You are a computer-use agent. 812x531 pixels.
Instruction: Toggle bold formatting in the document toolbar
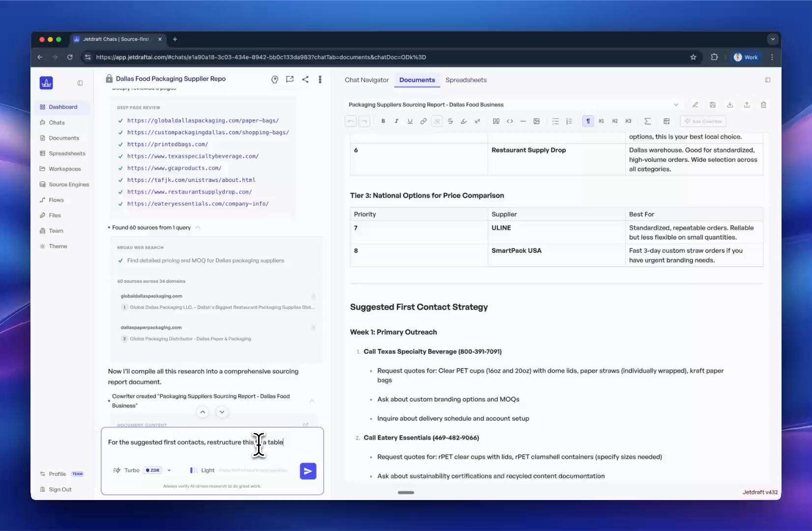point(383,121)
